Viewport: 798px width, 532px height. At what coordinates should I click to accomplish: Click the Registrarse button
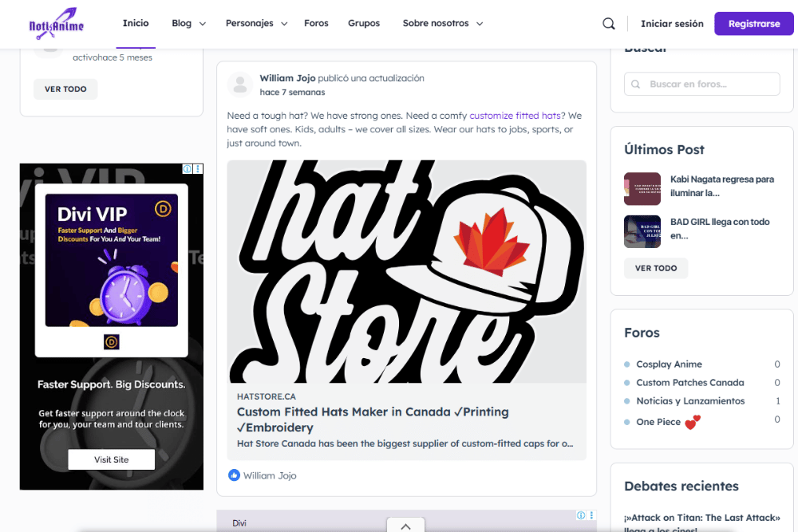(754, 24)
